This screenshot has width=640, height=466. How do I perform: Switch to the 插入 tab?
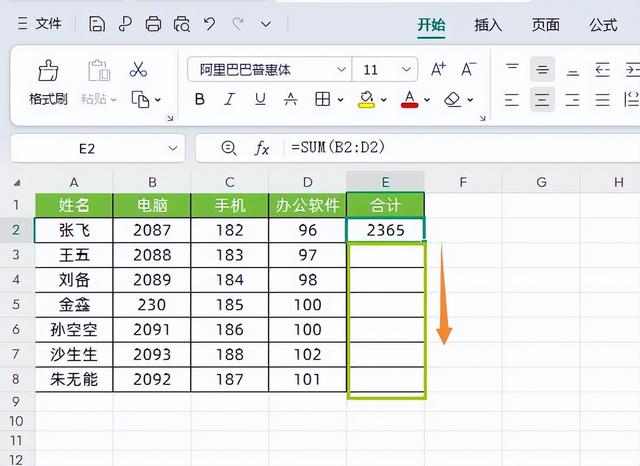click(488, 25)
